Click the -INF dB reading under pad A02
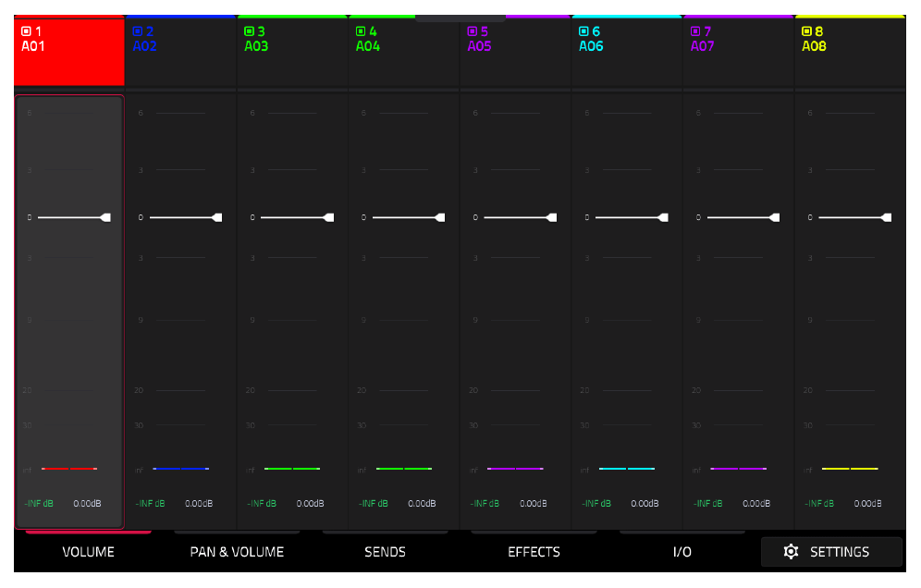The height and width of the screenshot is (588, 921). (151, 504)
